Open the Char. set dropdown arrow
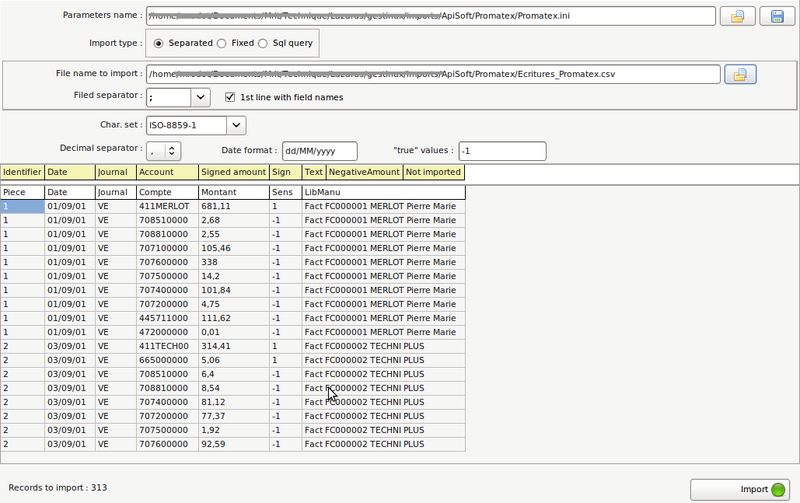Screen dimensions: 800x503 pyautogui.click(x=236, y=125)
